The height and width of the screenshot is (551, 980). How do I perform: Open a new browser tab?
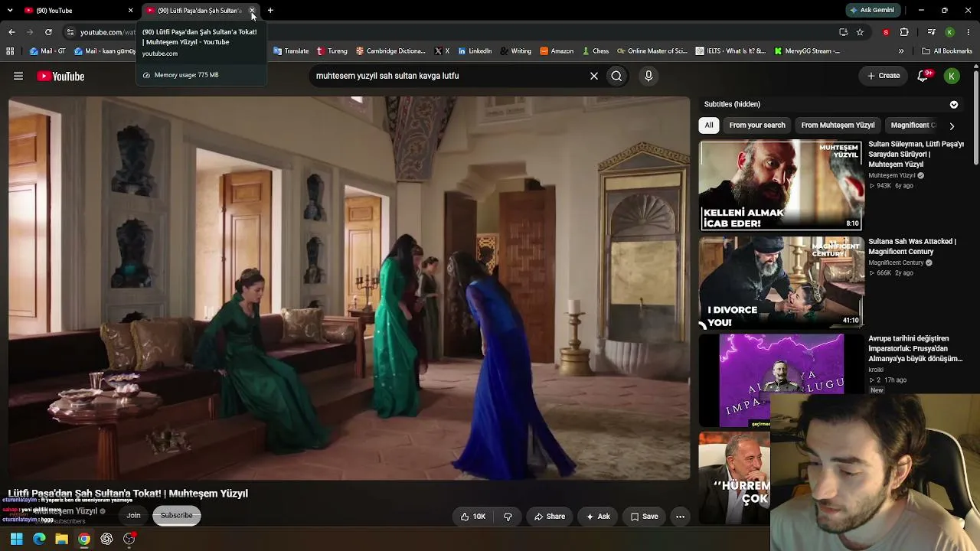(x=270, y=11)
